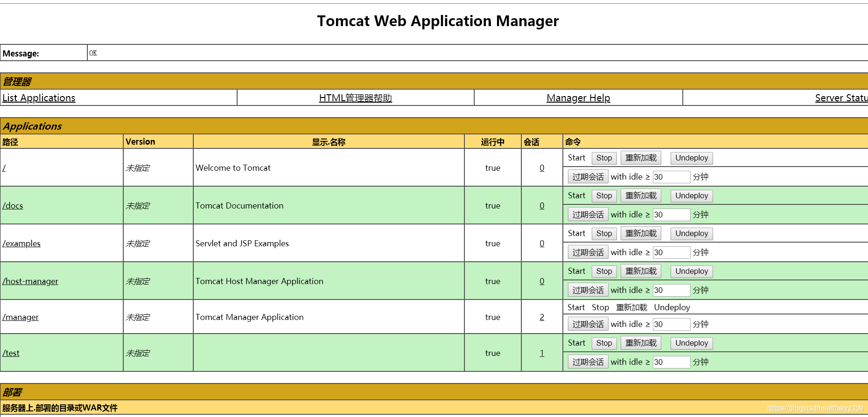Open the Manager Help link
This screenshot has width=868, height=417.
(578, 98)
